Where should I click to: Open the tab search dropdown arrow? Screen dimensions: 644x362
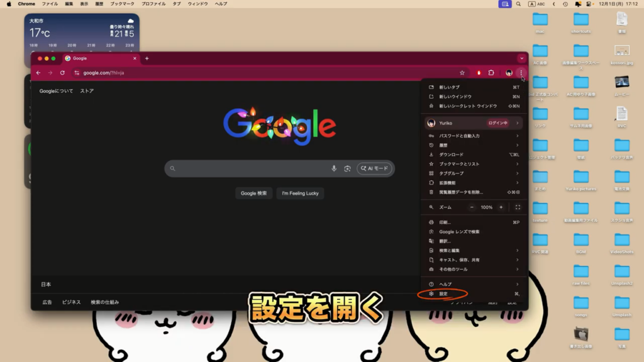[521, 58]
